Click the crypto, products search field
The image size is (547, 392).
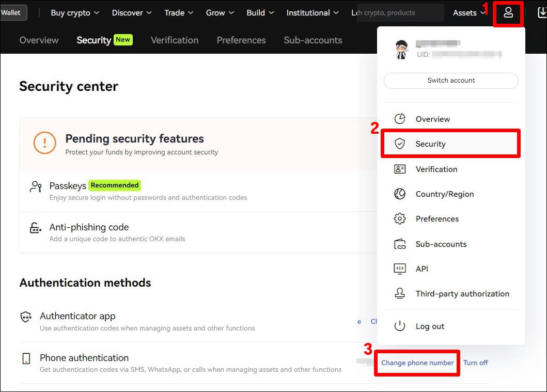400,13
